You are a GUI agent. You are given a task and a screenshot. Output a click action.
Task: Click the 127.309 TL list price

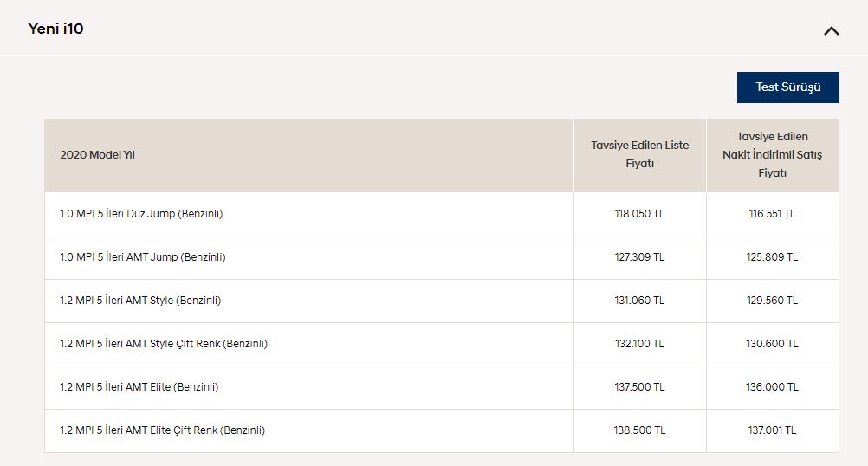coord(639,256)
